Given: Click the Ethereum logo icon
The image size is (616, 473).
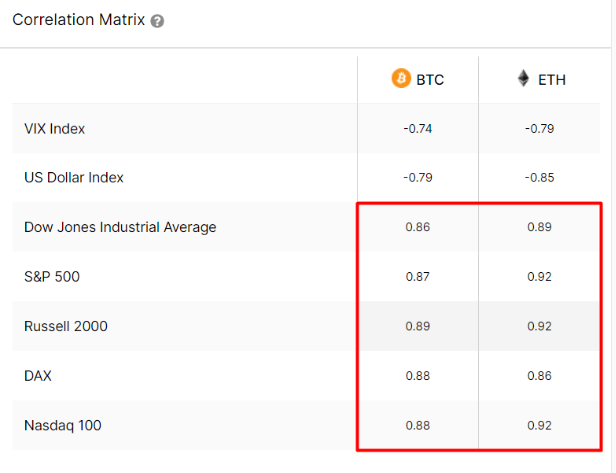Looking at the screenshot, I should pos(523,78).
